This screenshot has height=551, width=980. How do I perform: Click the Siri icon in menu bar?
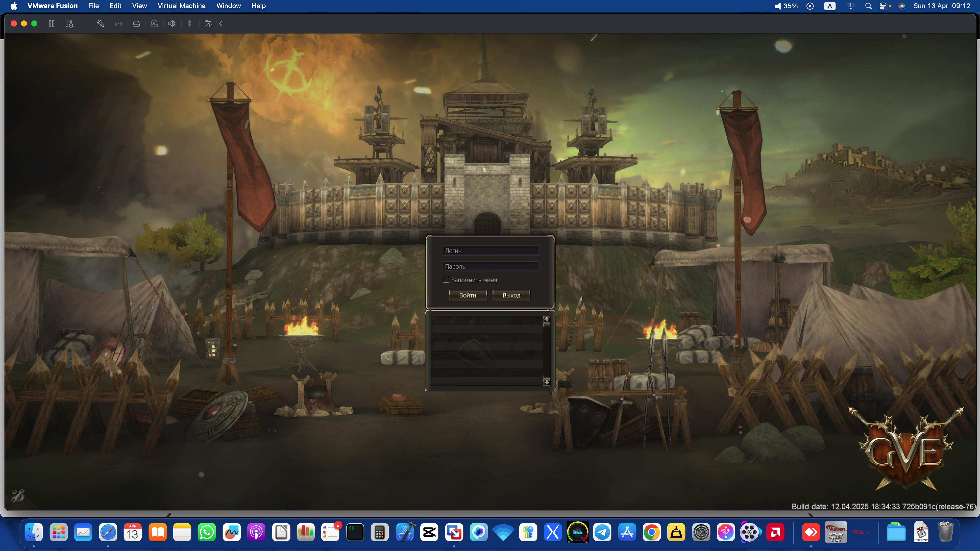(x=902, y=6)
